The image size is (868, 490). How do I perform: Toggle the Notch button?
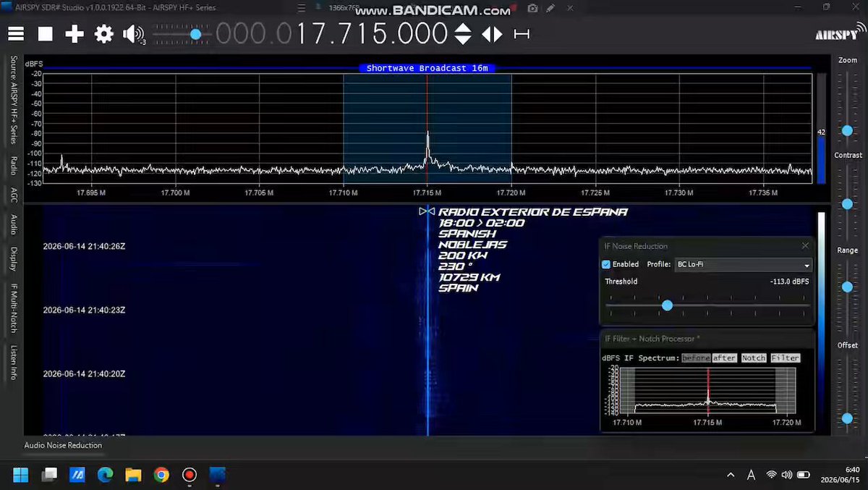pos(753,358)
